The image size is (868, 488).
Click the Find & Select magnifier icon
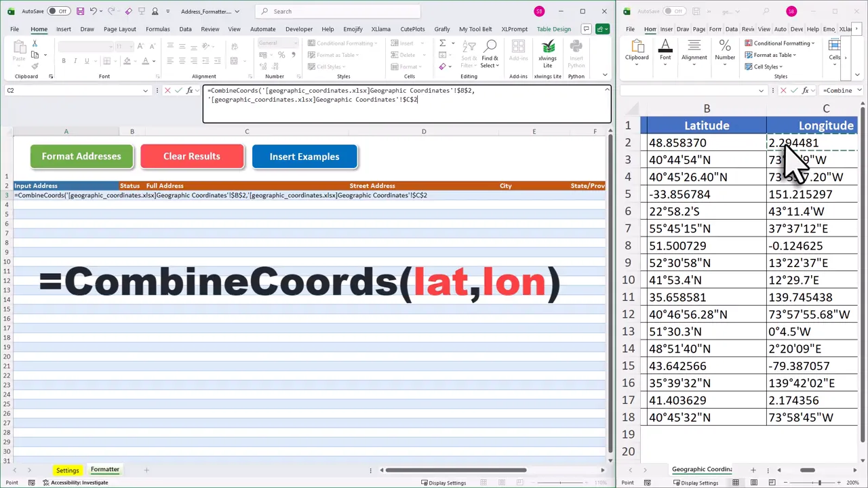(490, 45)
